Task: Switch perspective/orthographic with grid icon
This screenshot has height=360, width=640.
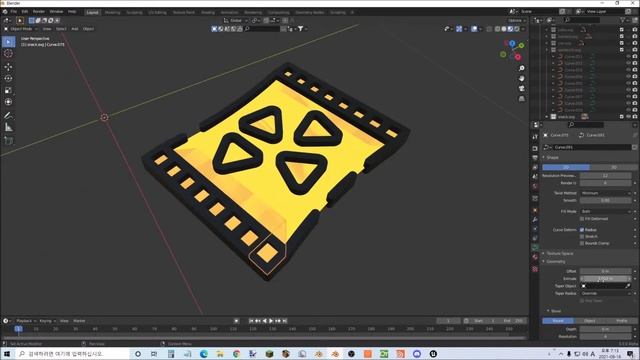Action: click(x=522, y=99)
